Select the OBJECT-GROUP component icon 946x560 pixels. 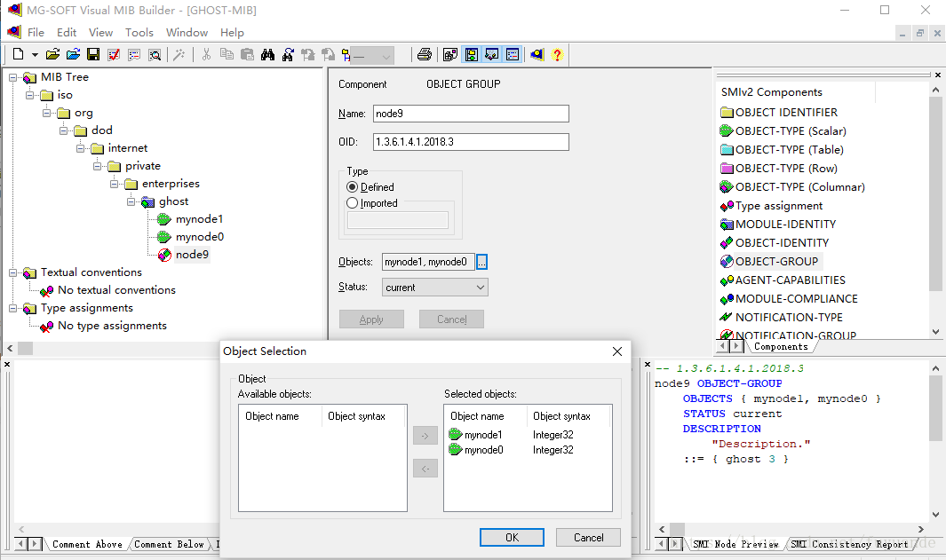click(x=727, y=262)
